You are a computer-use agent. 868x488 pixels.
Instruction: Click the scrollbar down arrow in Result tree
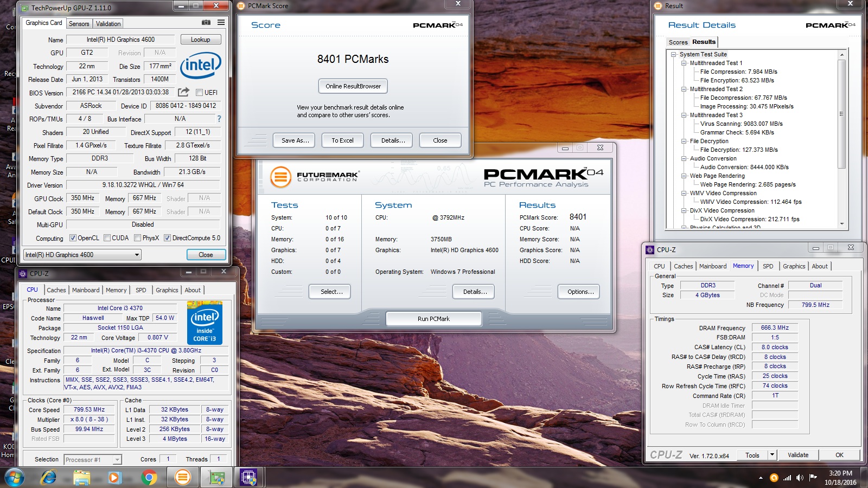[842, 223]
